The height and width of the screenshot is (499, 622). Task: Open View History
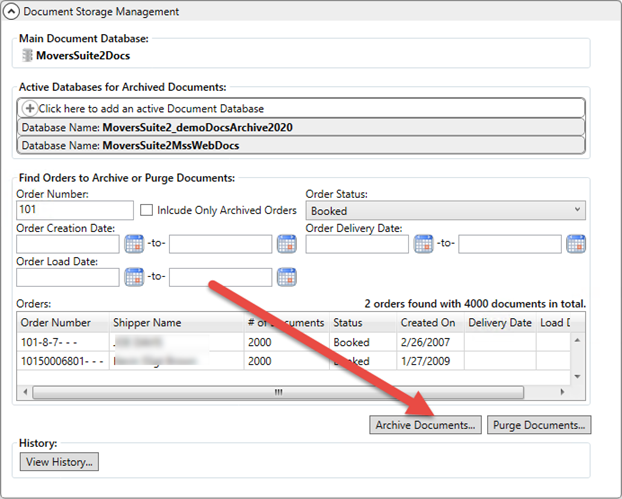[x=59, y=462]
